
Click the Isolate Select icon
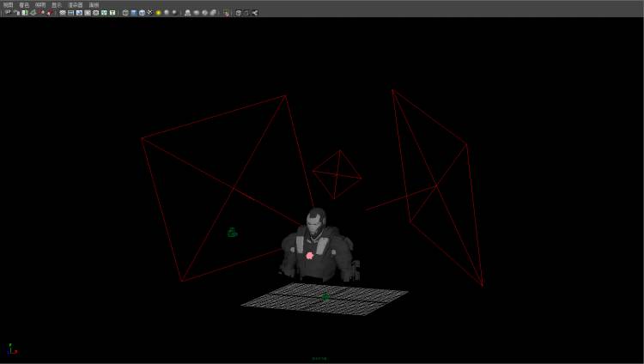(188, 13)
